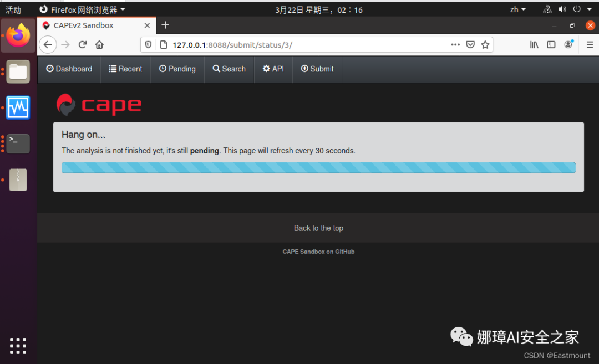Bookmark this page with the star icon
The image size is (599, 364).
coord(485,45)
